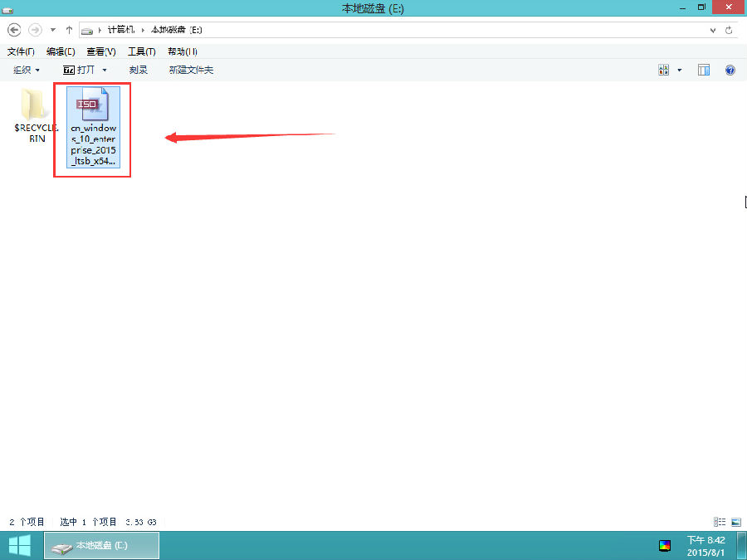The image size is (747, 560).
Task: Click the up-one-level arrow icon
Action: pyautogui.click(x=69, y=29)
